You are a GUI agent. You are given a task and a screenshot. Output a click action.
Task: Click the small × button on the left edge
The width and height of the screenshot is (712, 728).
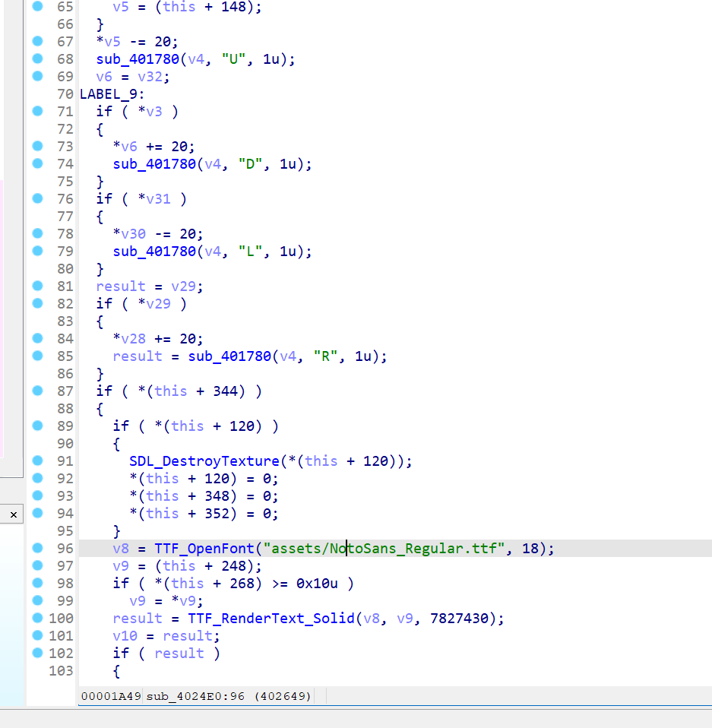click(12, 514)
